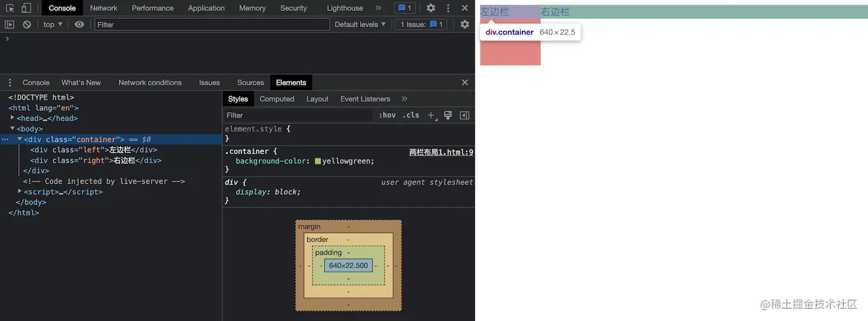Select the div class right node
Screen dimensions: 868x321
pos(96,160)
